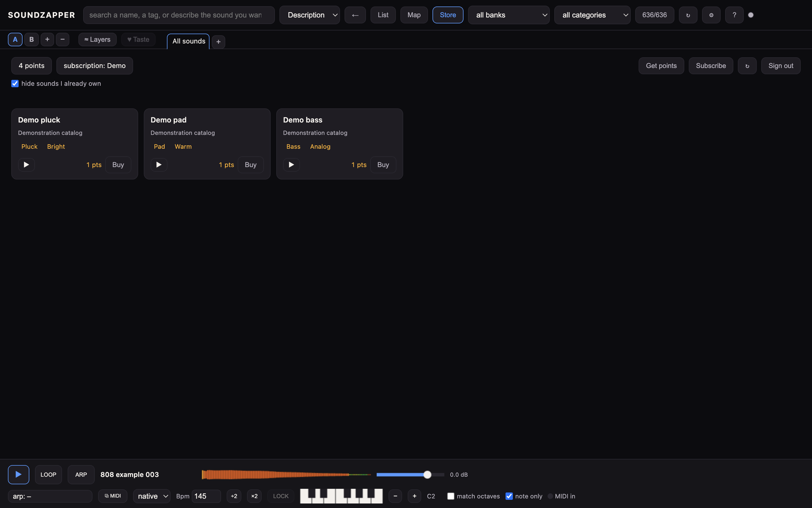This screenshot has height=508, width=812.
Task: Click the minus button beside slot B
Action: [x=62, y=39]
